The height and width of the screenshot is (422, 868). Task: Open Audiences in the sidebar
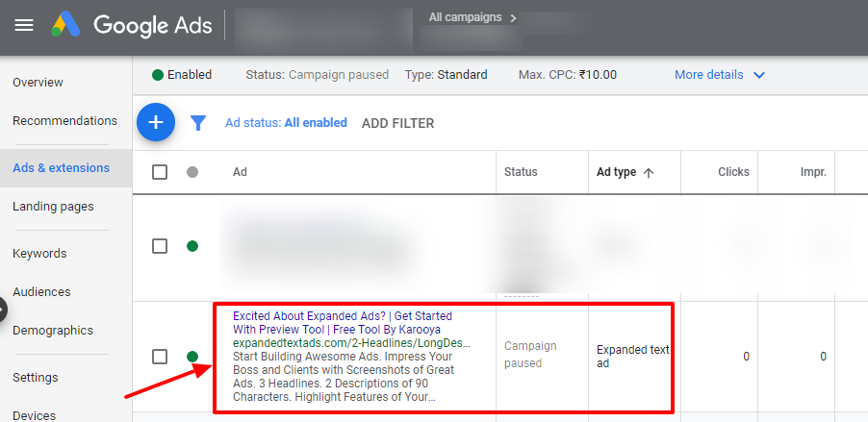pyautogui.click(x=41, y=291)
